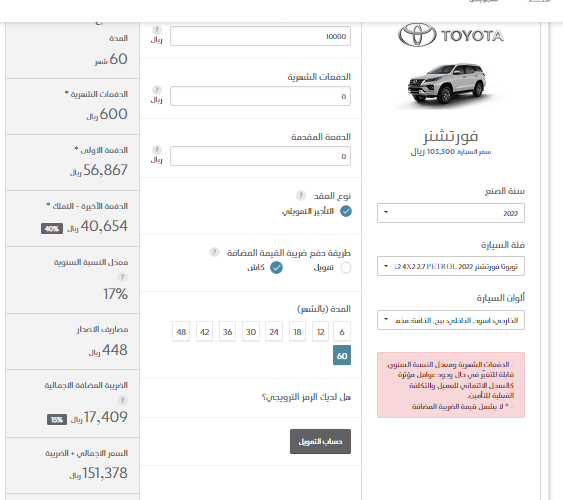Click help icon beside الدفعات الشهرية input field

(157, 90)
